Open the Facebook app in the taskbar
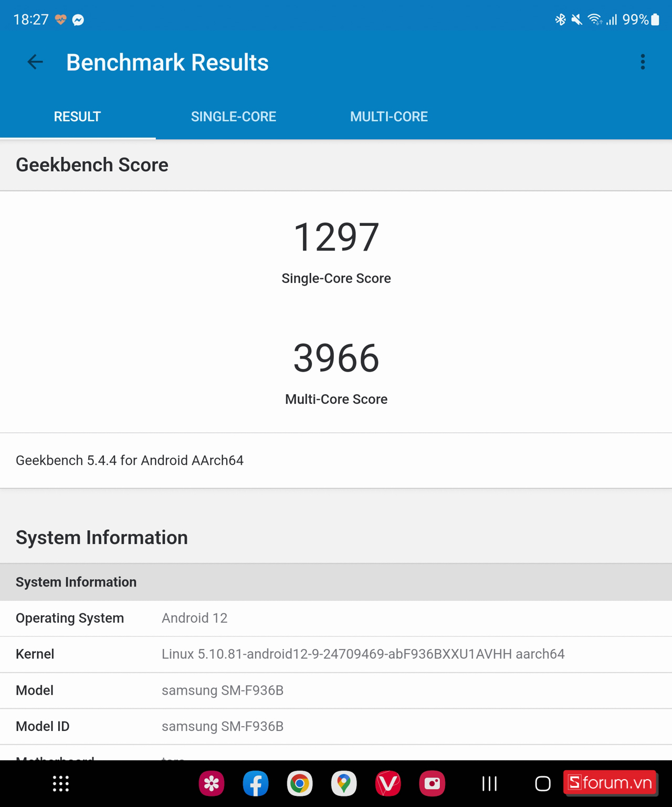 click(256, 783)
